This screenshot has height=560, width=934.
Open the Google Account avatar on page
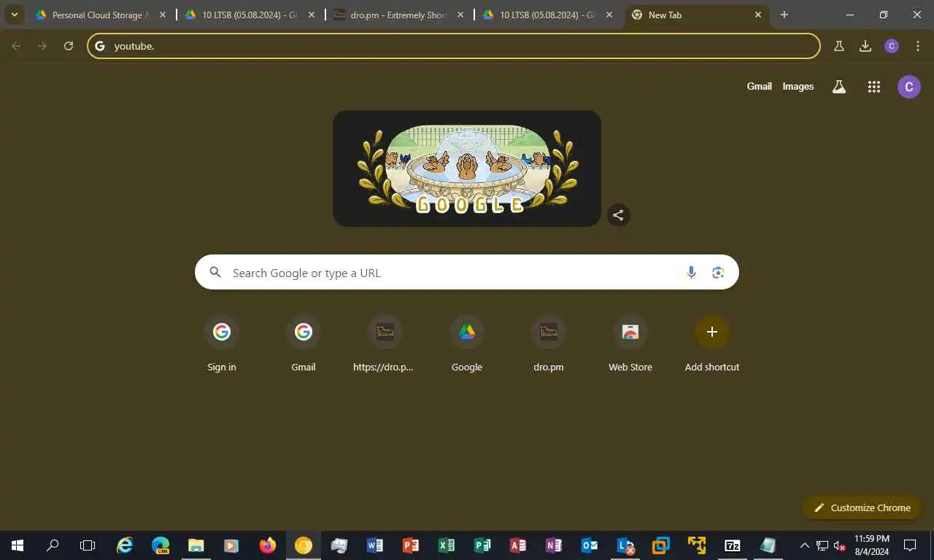click(908, 87)
